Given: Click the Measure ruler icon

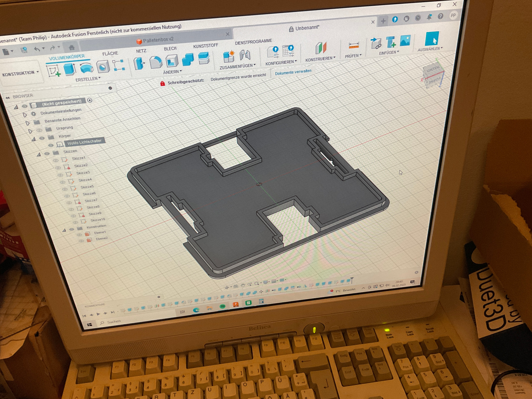Looking at the screenshot, I should pyautogui.click(x=353, y=46).
